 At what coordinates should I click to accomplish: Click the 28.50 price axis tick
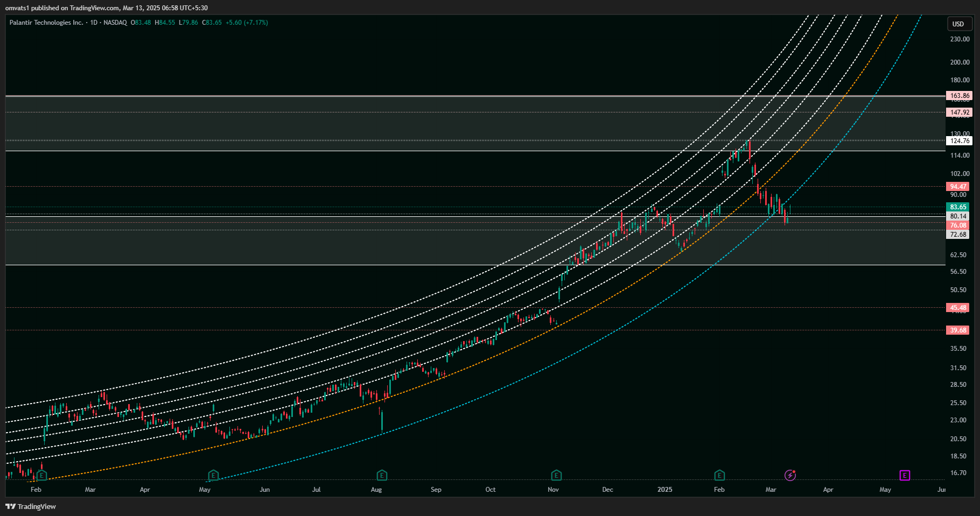(958, 385)
